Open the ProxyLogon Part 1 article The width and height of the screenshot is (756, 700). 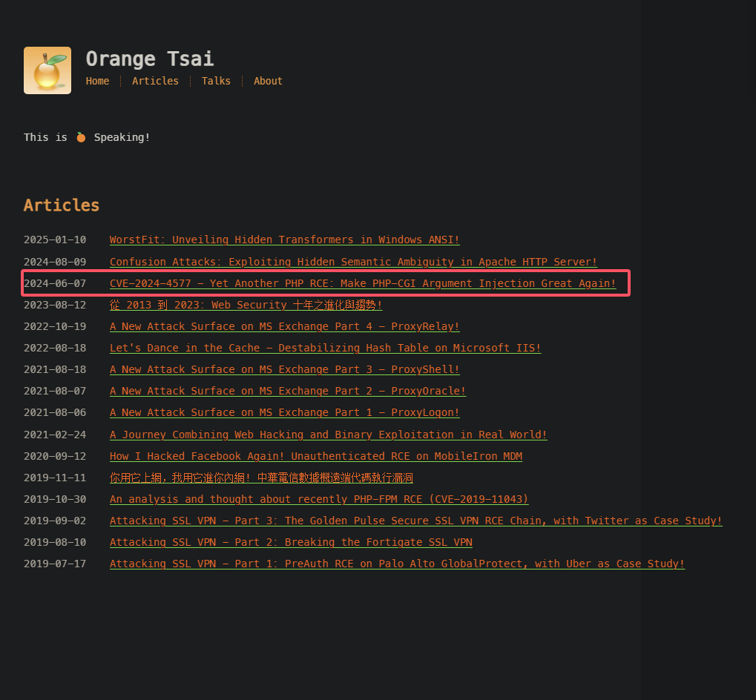(x=284, y=412)
